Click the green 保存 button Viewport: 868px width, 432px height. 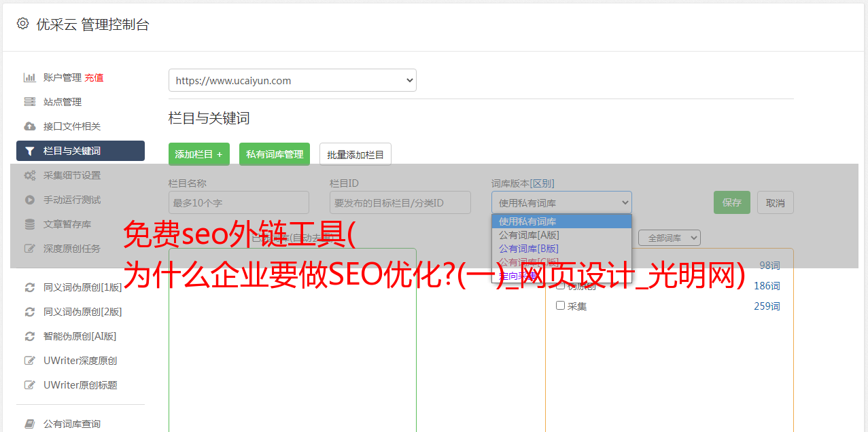[732, 202]
